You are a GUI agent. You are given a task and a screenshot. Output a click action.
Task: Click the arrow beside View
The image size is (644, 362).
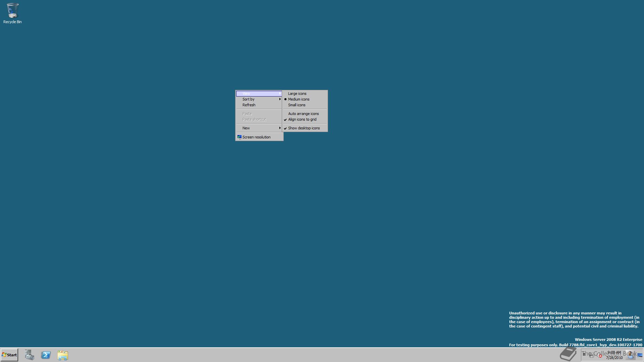pos(280,94)
